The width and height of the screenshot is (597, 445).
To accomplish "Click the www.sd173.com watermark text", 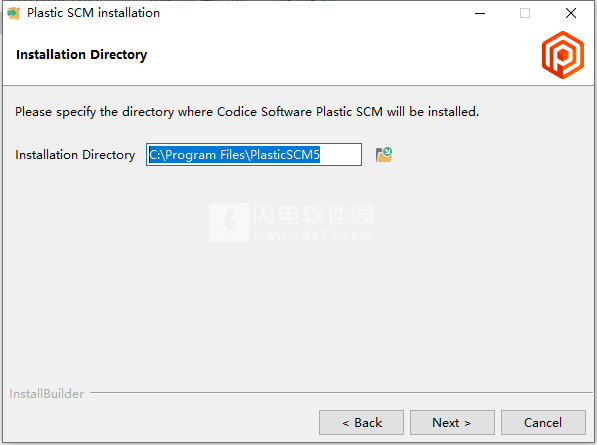I will 312,236.
